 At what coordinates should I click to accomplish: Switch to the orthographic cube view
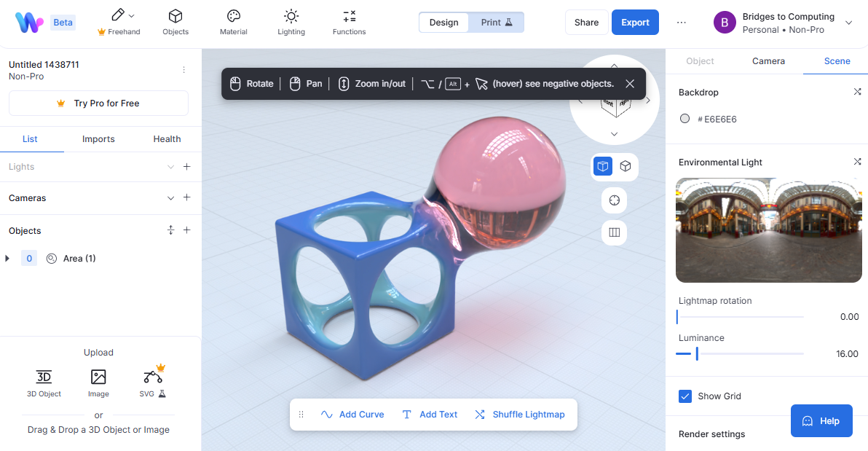[x=625, y=167]
